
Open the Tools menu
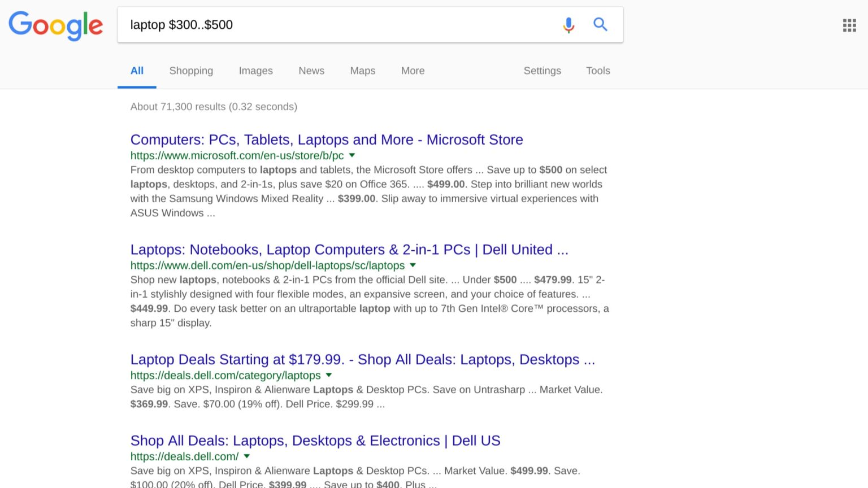click(597, 71)
